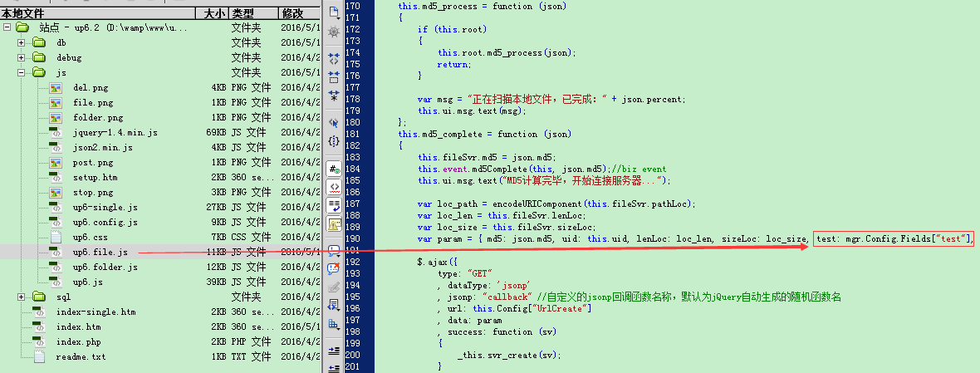Click the Collapse Full Tag icon
The image size is (980, 373).
334,59
